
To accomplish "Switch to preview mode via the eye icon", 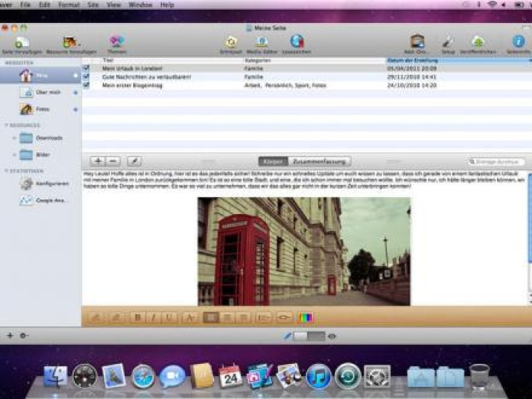I will pyautogui.click(x=332, y=336).
